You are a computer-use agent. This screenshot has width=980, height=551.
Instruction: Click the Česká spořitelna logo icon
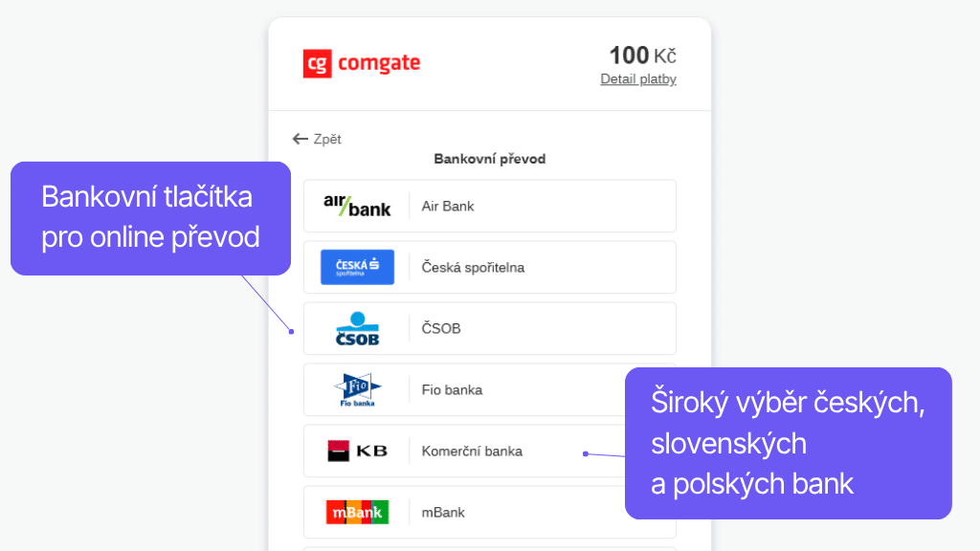tap(357, 267)
